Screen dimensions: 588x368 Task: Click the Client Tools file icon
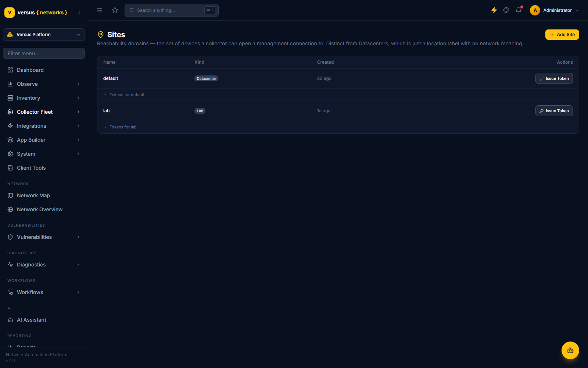[10, 168]
